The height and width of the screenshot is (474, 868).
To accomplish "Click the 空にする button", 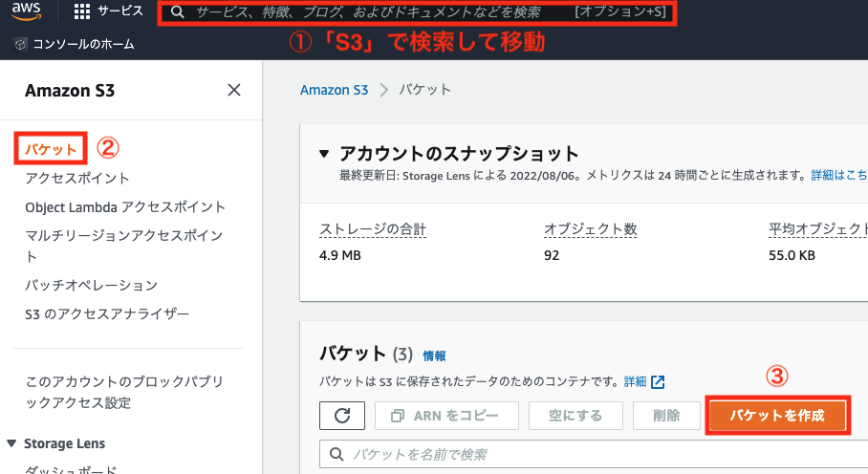I will [x=575, y=416].
